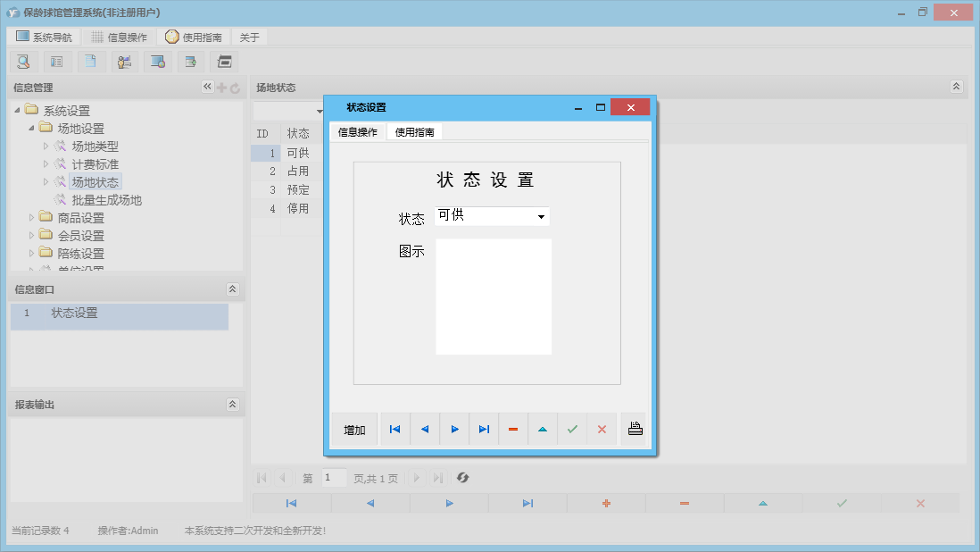This screenshot has width=980, height=552.
Task: Select the search/query tool in the toolbar
Action: [x=23, y=61]
